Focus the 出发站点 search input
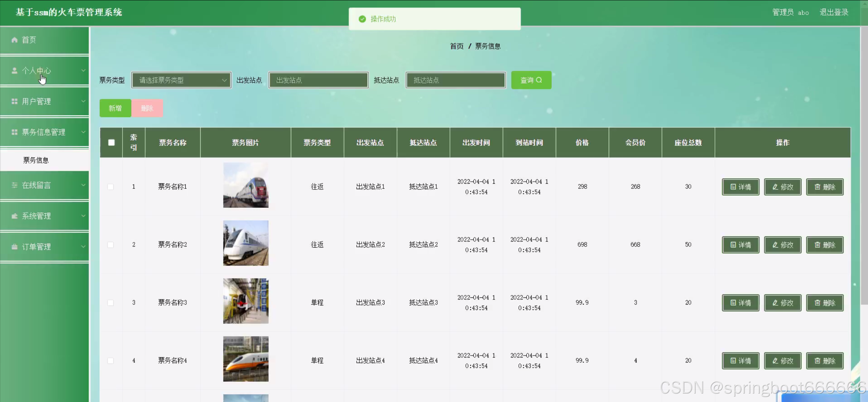Viewport: 868px width, 402px height. 318,80
